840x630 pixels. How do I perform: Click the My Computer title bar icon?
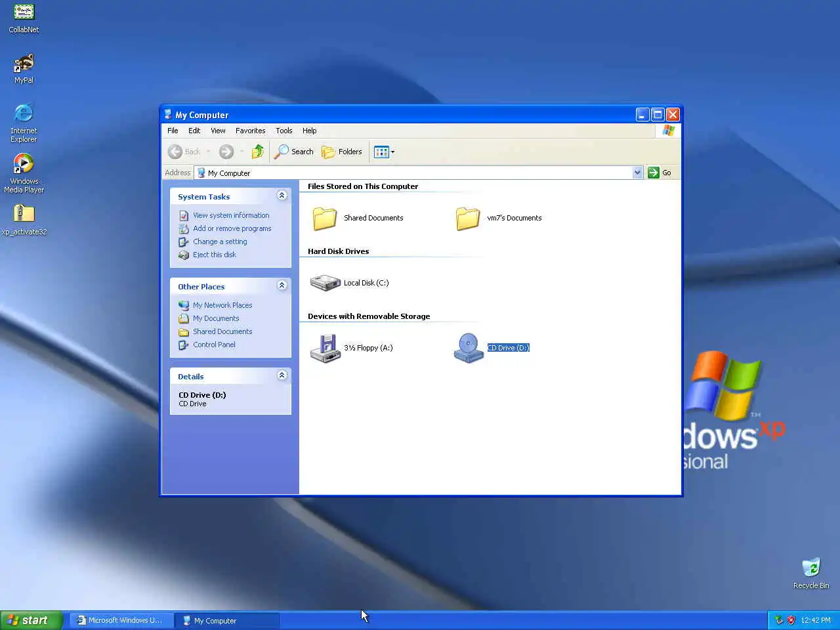pos(168,114)
